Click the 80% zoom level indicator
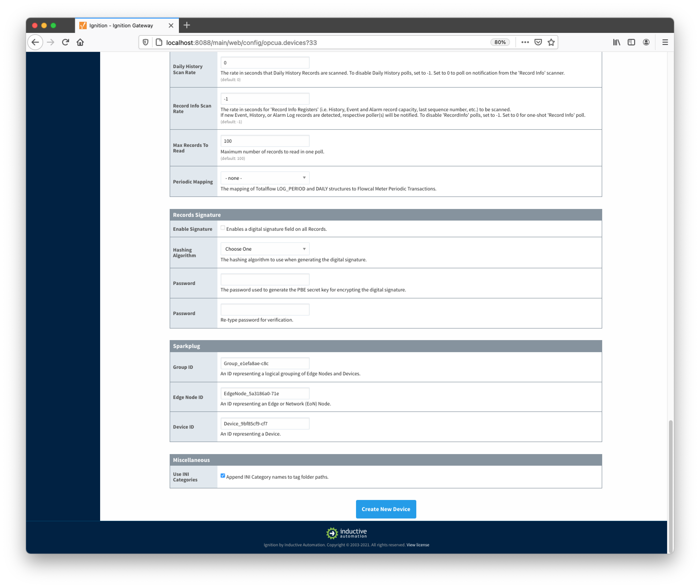 (500, 42)
